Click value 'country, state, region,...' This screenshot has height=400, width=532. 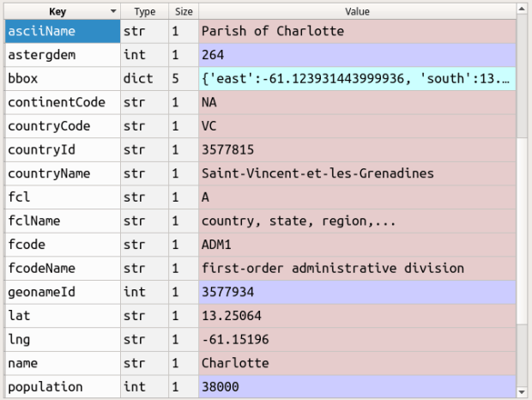(357, 221)
